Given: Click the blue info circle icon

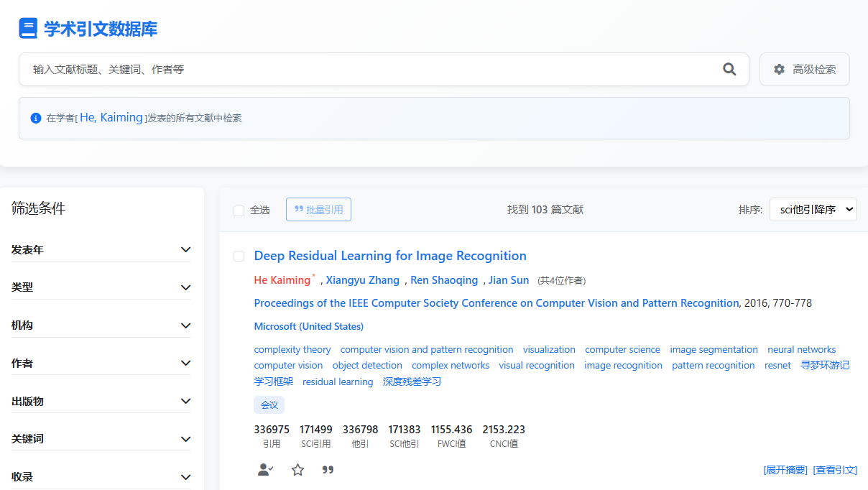Looking at the screenshot, I should 36,118.
